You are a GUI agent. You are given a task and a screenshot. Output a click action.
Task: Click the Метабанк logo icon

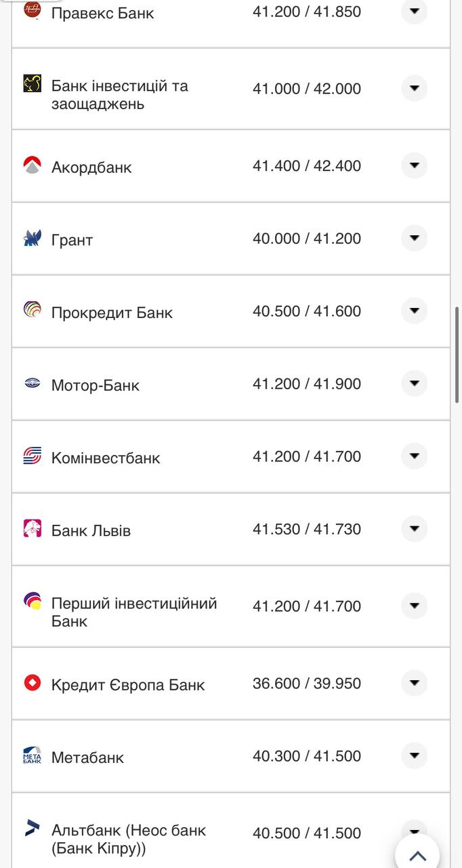tap(32, 755)
